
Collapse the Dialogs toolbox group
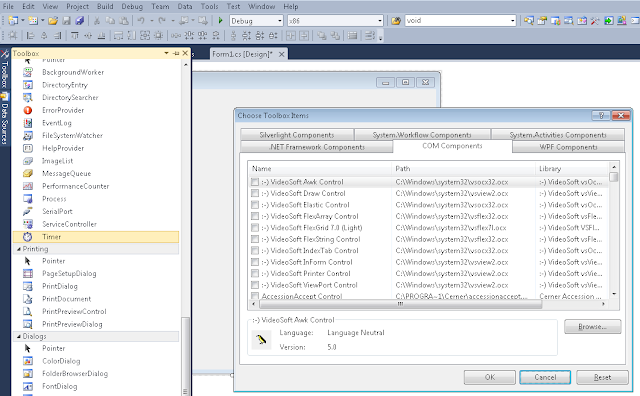pos(18,336)
